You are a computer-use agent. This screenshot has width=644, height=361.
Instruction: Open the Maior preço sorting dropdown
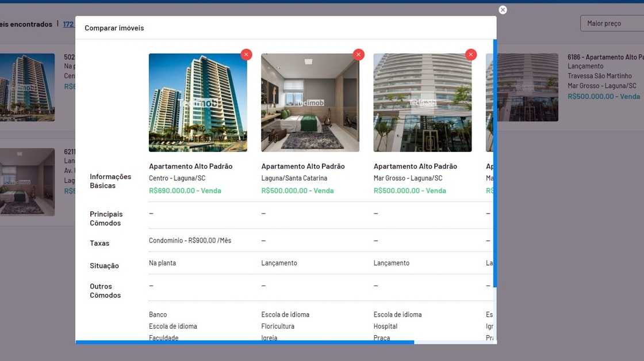(612, 24)
